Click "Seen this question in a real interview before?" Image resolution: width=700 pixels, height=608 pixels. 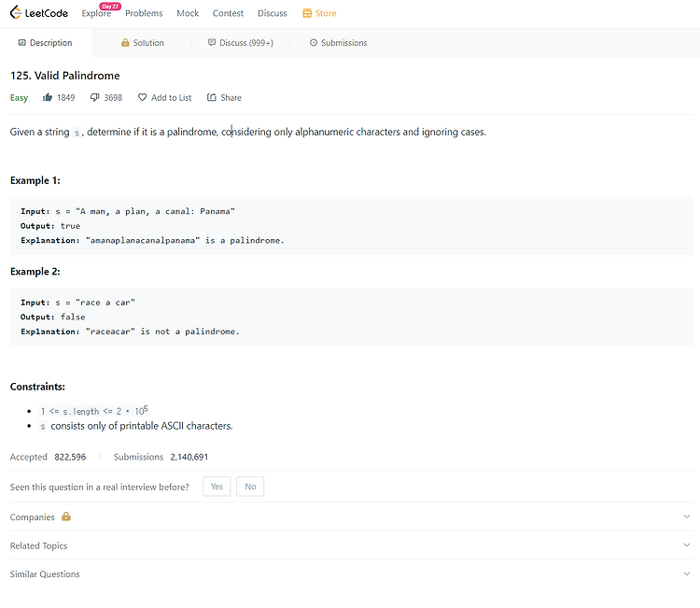(100, 487)
